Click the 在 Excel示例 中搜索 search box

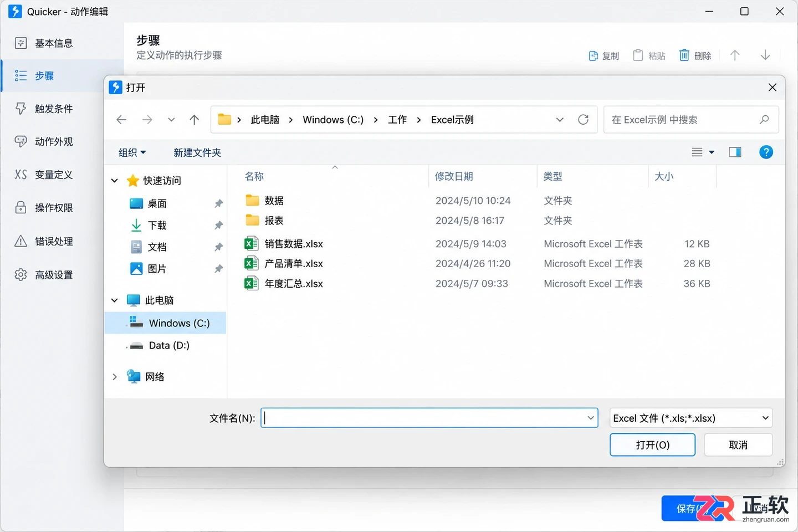(x=691, y=120)
